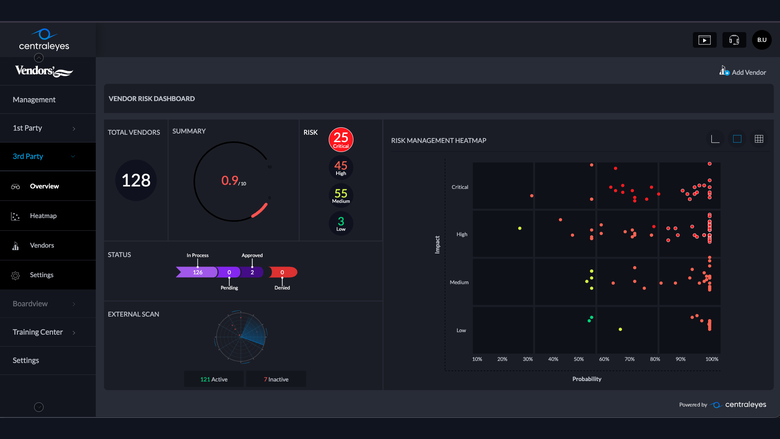Click the Add Vendor icon

[724, 71]
